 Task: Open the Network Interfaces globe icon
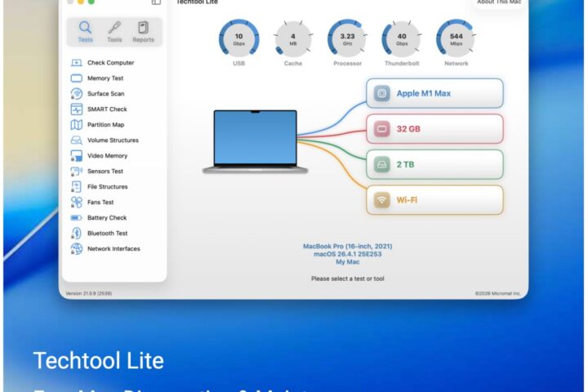click(x=77, y=249)
